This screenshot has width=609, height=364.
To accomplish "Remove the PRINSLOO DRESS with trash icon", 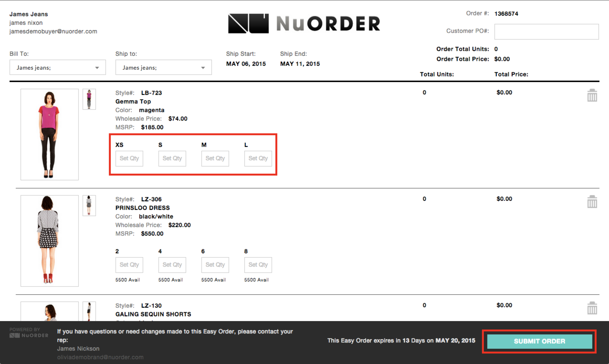I will pyautogui.click(x=592, y=202).
